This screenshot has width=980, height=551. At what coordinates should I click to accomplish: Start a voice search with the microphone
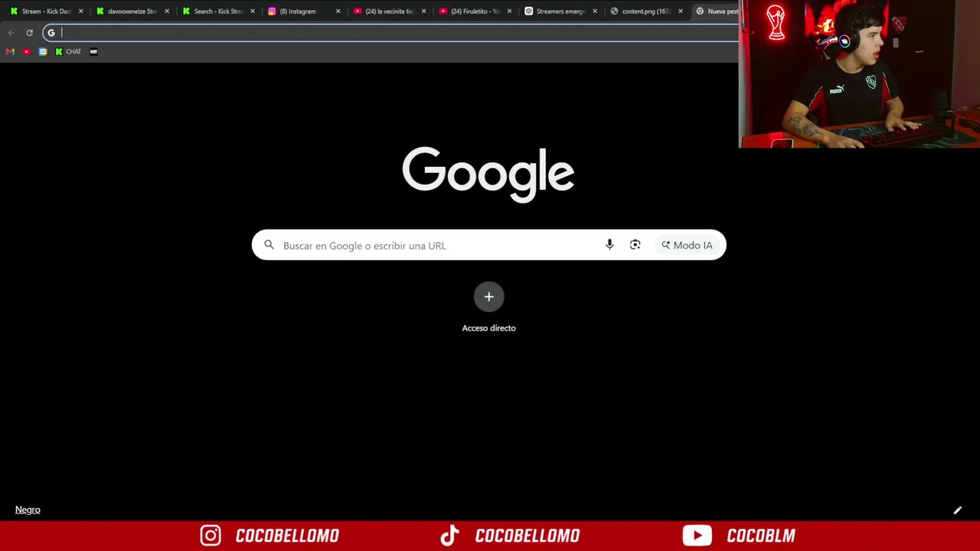[x=609, y=245]
